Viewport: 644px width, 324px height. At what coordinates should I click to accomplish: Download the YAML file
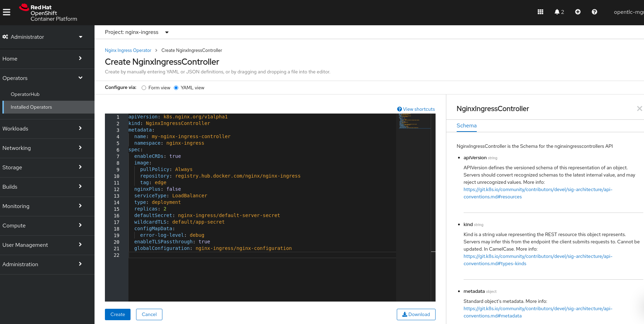[416, 314]
